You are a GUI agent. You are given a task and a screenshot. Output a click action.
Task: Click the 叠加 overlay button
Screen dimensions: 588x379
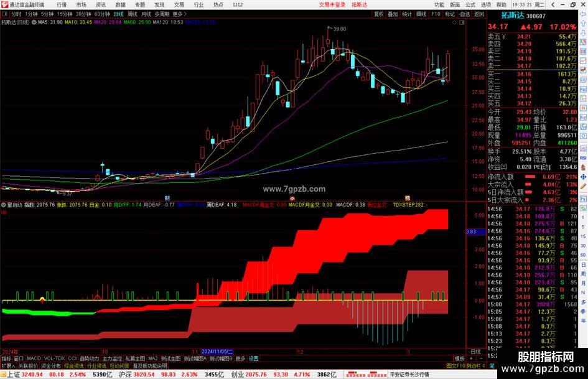click(x=393, y=14)
